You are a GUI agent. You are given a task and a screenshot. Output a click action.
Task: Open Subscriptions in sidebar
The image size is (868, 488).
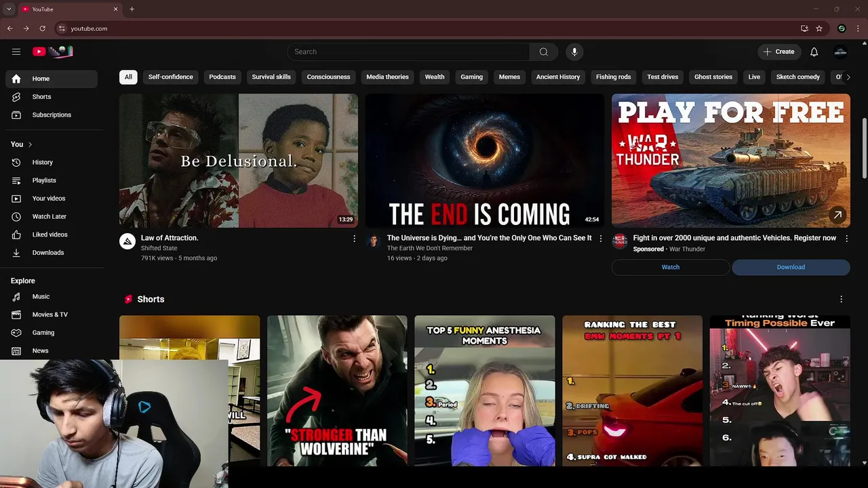pyautogui.click(x=52, y=115)
